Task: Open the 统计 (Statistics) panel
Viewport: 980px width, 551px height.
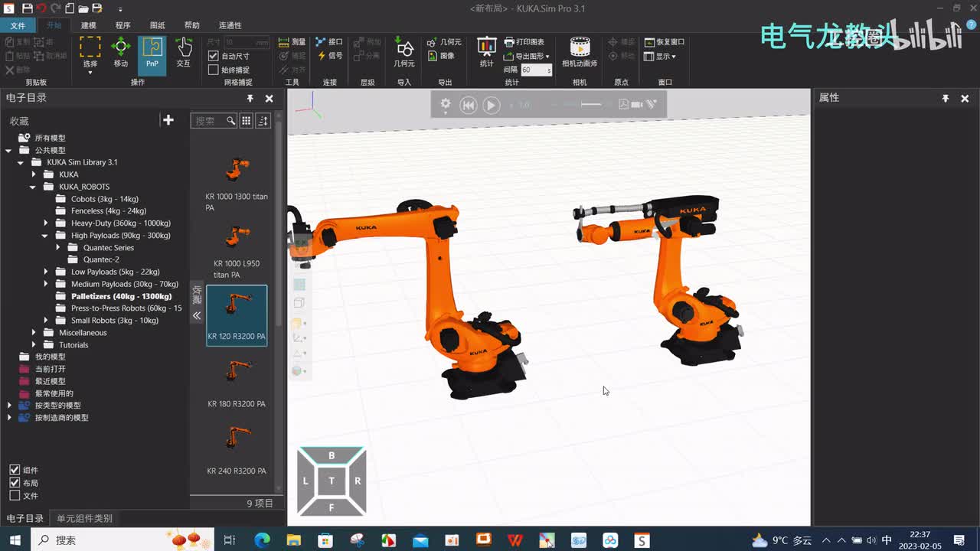Action: pyautogui.click(x=487, y=52)
